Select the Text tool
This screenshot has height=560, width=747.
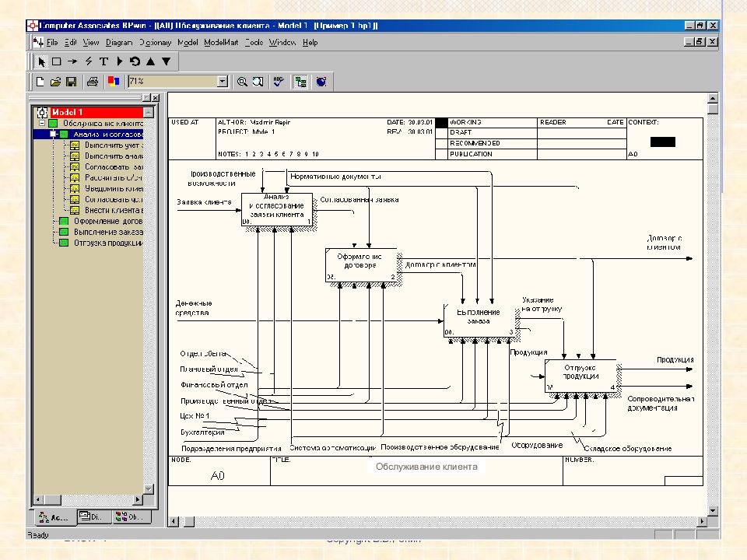pyautogui.click(x=103, y=61)
